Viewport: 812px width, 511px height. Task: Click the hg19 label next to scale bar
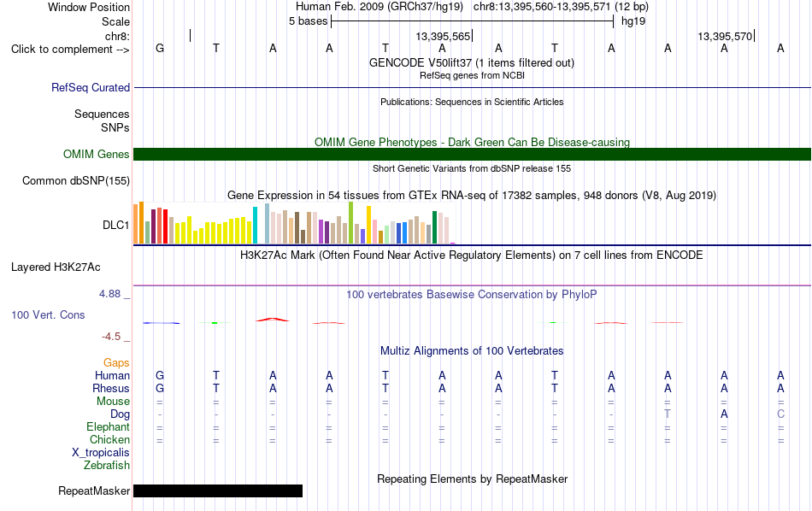tap(633, 21)
